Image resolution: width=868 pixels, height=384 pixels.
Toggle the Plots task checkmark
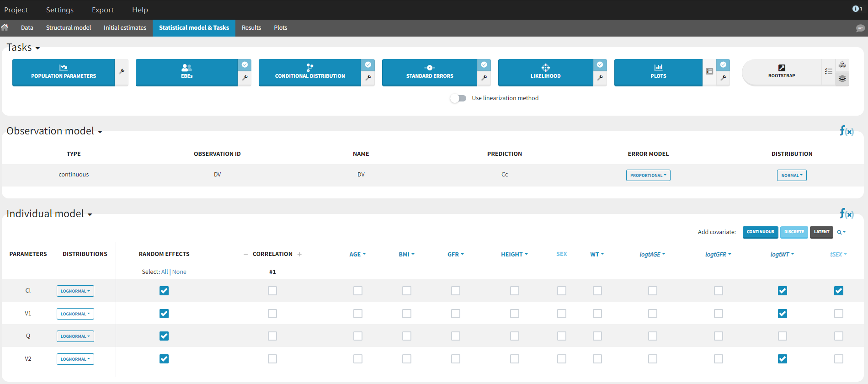(x=724, y=65)
